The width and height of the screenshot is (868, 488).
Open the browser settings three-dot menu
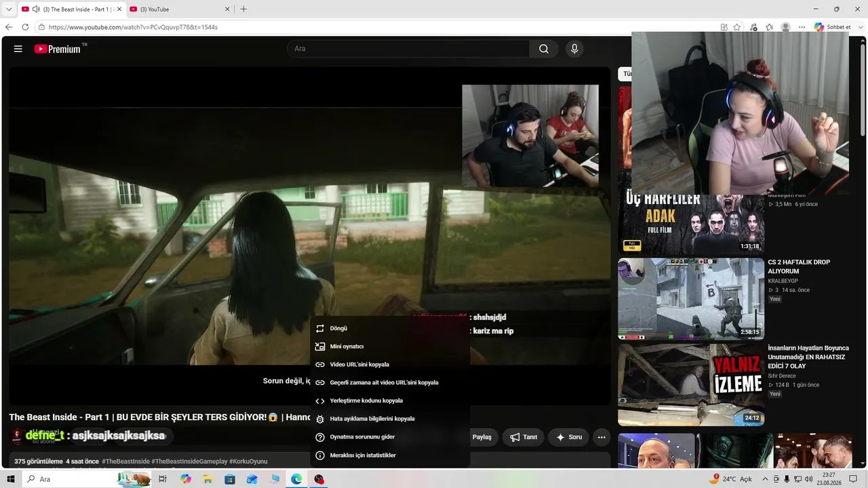(x=802, y=27)
